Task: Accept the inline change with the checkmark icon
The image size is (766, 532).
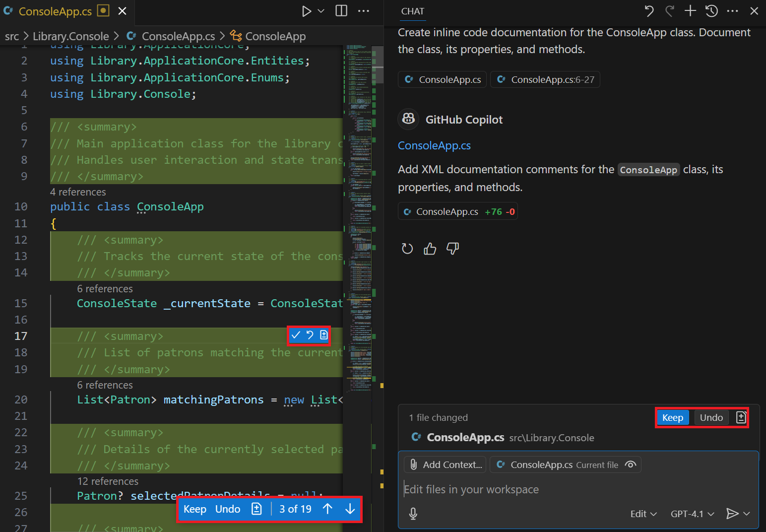Action: click(x=296, y=335)
